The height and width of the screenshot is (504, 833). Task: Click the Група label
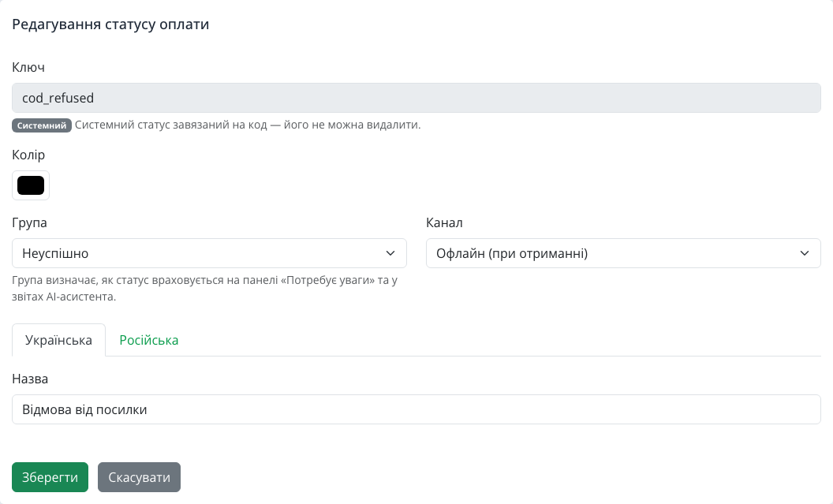pyautogui.click(x=29, y=222)
